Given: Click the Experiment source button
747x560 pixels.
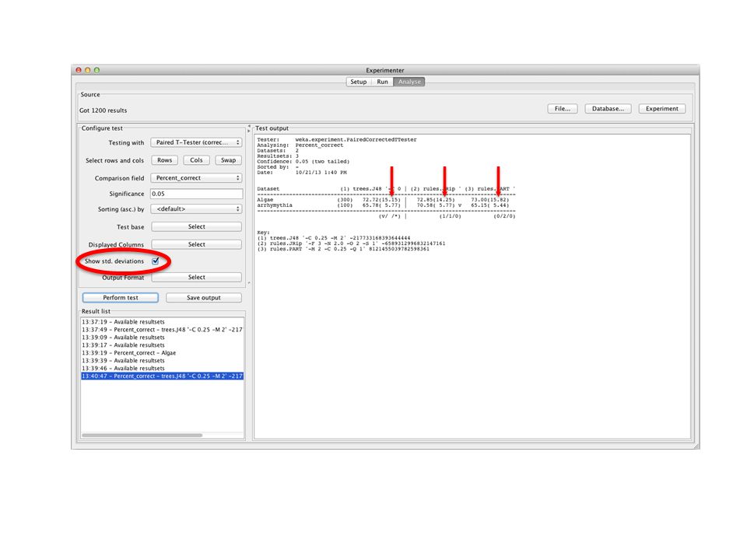Looking at the screenshot, I should (x=661, y=109).
